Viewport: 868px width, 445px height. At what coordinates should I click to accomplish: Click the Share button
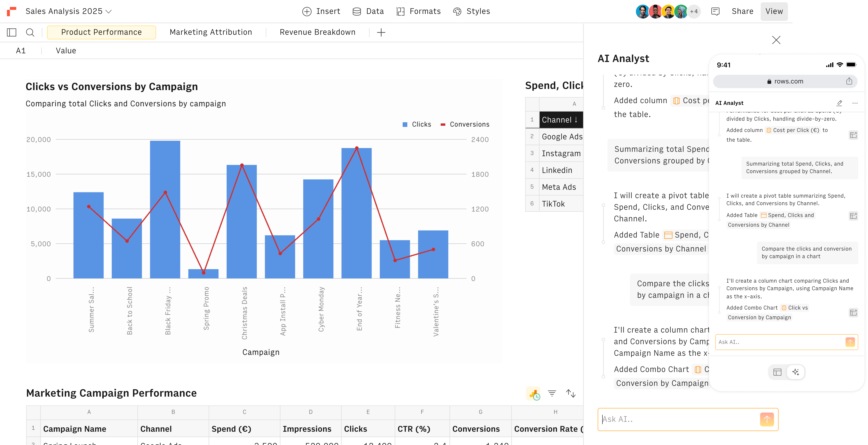742,11
